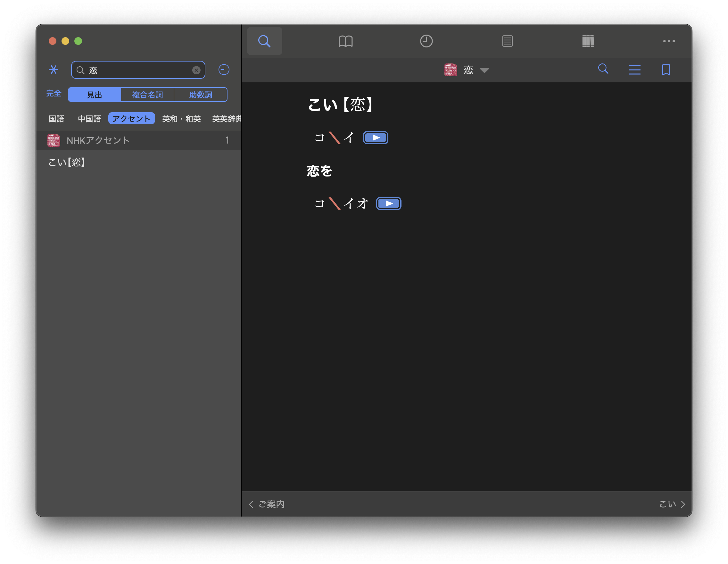Expand the 恋 entry title dropdown
Viewport: 728px width, 564px height.
pos(484,70)
